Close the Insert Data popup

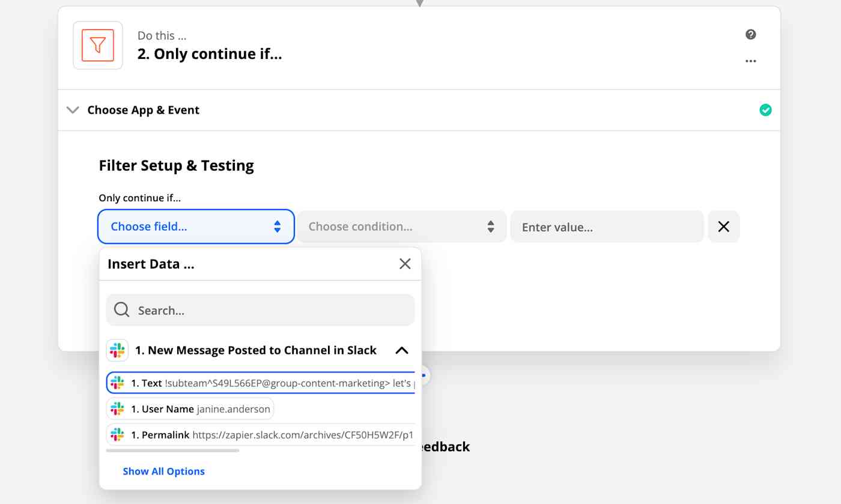click(404, 263)
